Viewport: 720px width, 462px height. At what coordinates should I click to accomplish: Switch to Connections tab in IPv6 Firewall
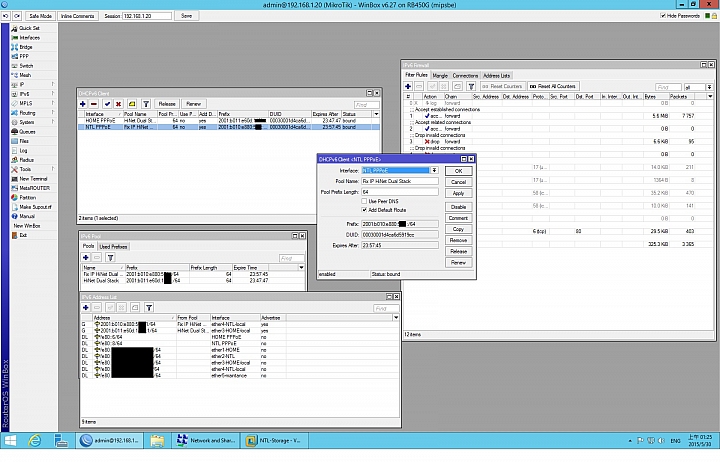[465, 75]
